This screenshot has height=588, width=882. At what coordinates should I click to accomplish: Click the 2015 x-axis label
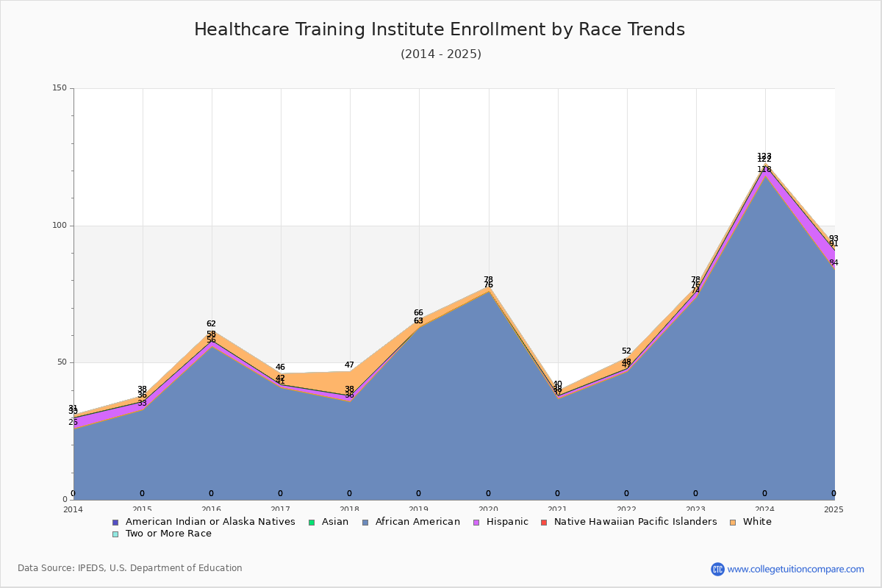click(143, 509)
